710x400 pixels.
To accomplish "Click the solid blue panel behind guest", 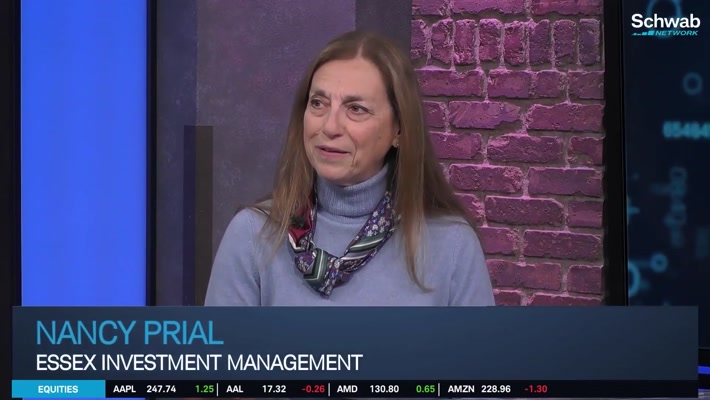I will click(84, 153).
